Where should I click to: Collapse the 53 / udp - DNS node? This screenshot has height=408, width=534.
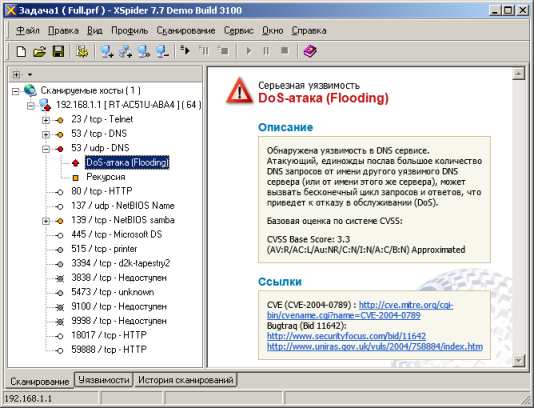click(46, 149)
